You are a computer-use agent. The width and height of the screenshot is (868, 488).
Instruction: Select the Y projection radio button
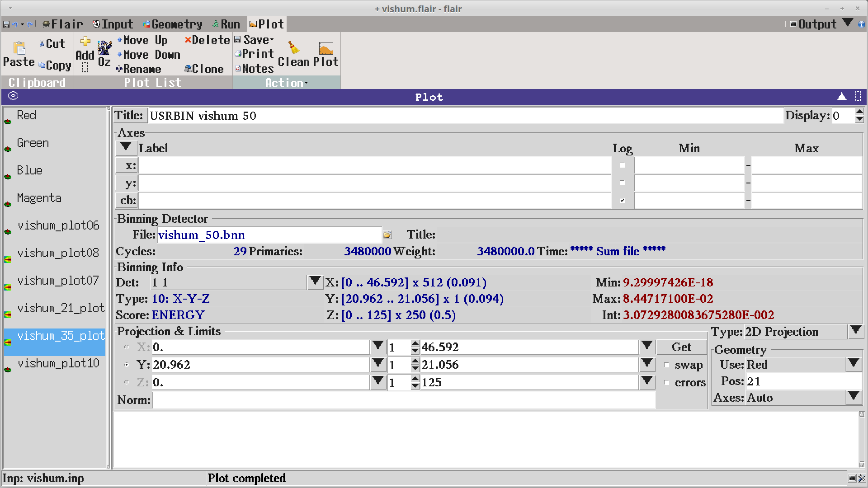click(127, 365)
